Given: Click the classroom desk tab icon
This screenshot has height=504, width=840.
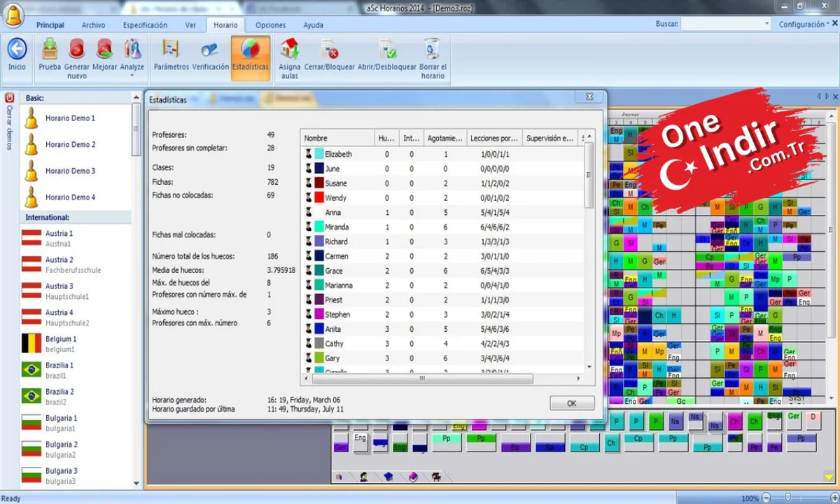Looking at the screenshot, I should point(435,477).
